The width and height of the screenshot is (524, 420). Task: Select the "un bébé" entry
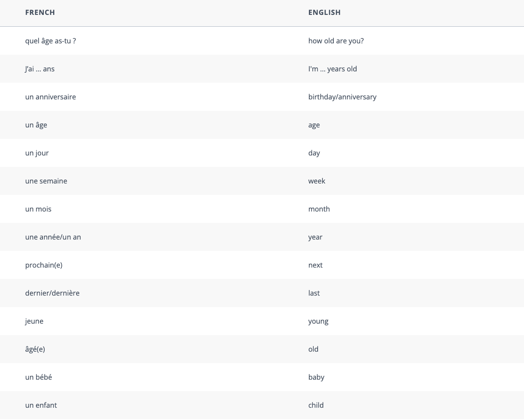(x=39, y=377)
